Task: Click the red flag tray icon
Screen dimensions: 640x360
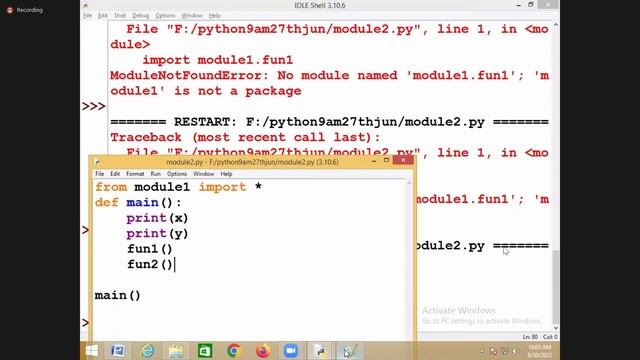Action: click(x=493, y=351)
